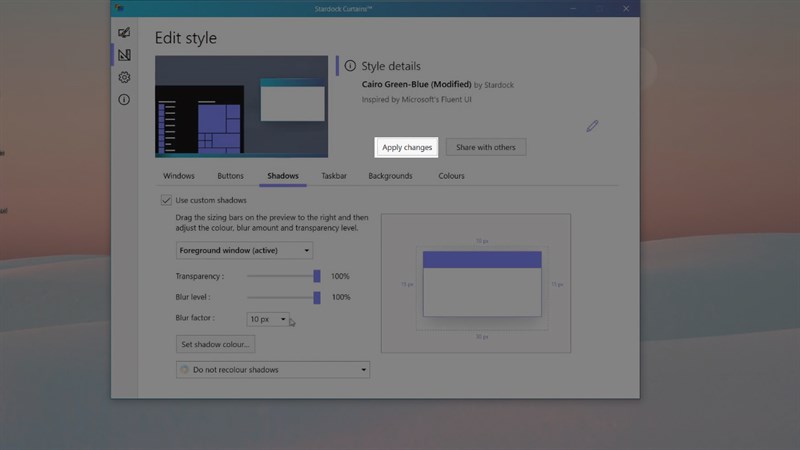The height and width of the screenshot is (450, 800).
Task: Click the Transparency slider handle
Action: 317,277
